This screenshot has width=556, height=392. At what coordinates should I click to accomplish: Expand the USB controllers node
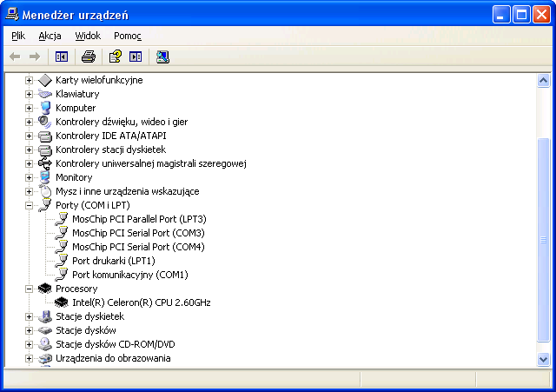(29, 163)
